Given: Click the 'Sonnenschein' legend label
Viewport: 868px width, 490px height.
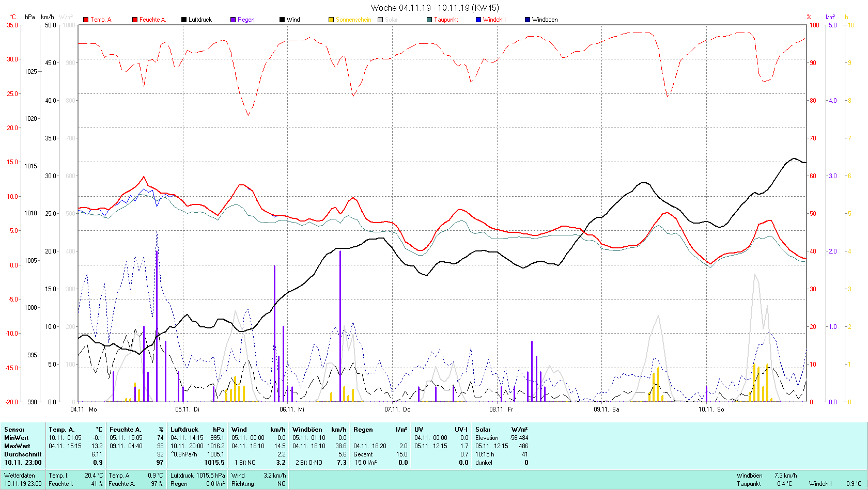Looking at the screenshot, I should [x=353, y=20].
